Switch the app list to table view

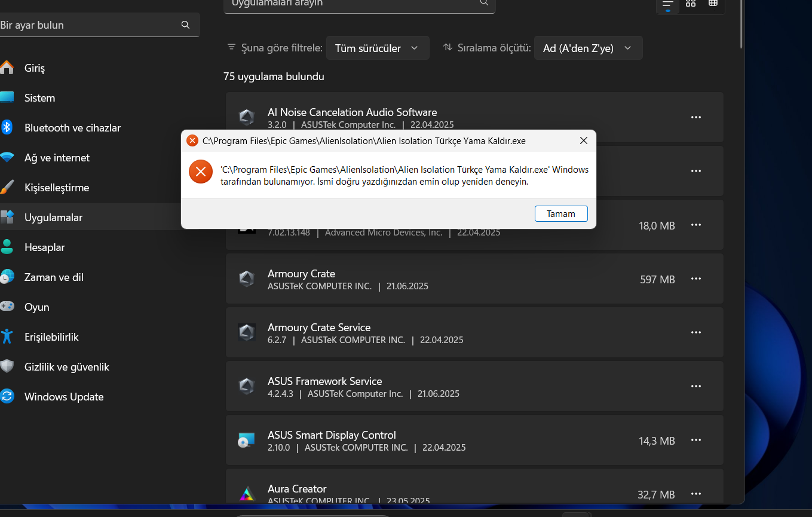click(x=713, y=4)
